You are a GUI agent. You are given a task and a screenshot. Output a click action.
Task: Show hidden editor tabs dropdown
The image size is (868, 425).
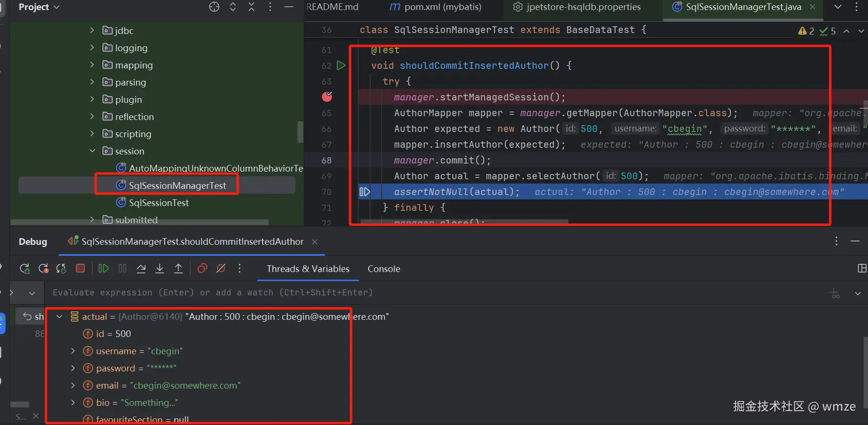click(x=838, y=7)
